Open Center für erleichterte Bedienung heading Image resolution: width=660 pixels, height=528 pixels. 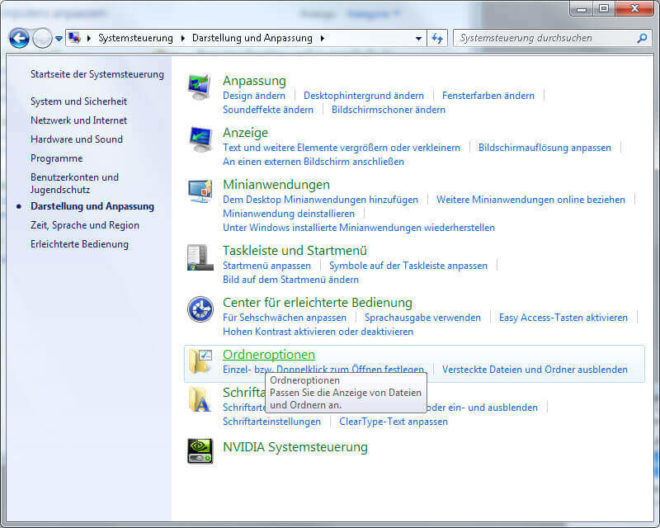317,302
